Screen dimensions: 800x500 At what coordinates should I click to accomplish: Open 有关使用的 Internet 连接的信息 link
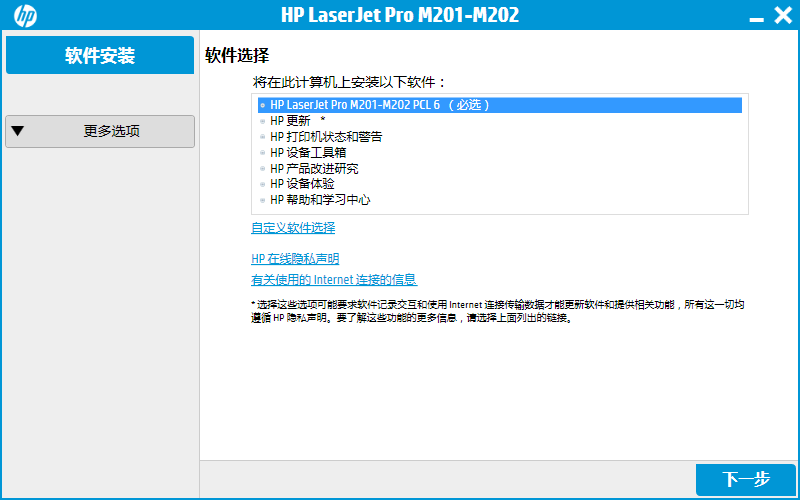pos(334,280)
